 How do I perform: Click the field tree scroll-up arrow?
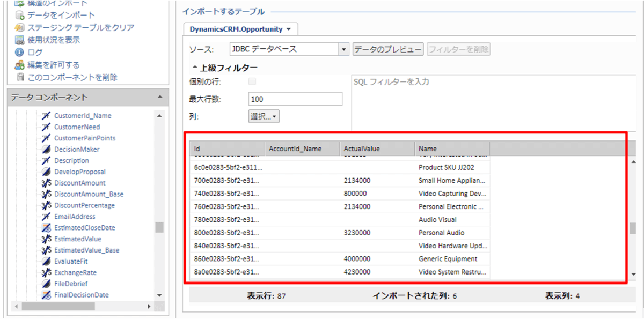(x=159, y=116)
